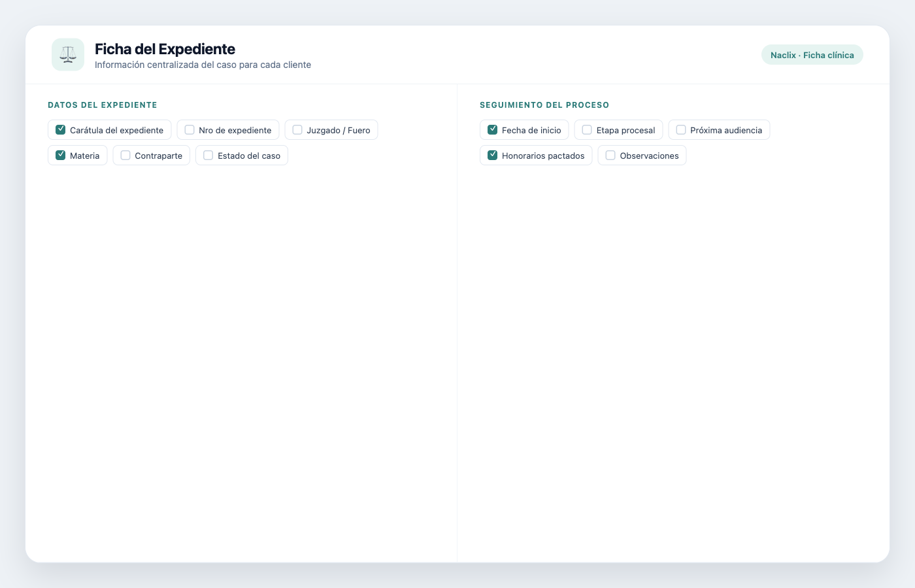Click the 'Estado del caso' label text
Viewport: 915px width, 588px height.
coord(249,155)
